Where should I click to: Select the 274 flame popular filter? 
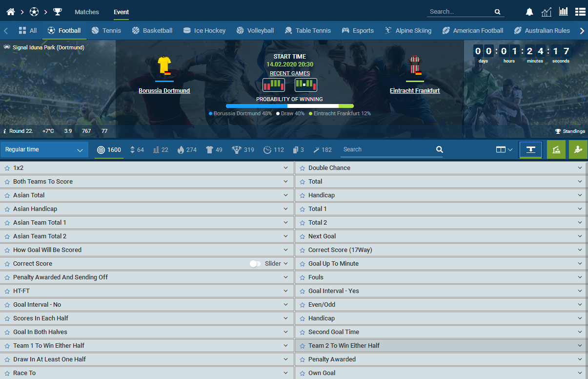pos(187,150)
